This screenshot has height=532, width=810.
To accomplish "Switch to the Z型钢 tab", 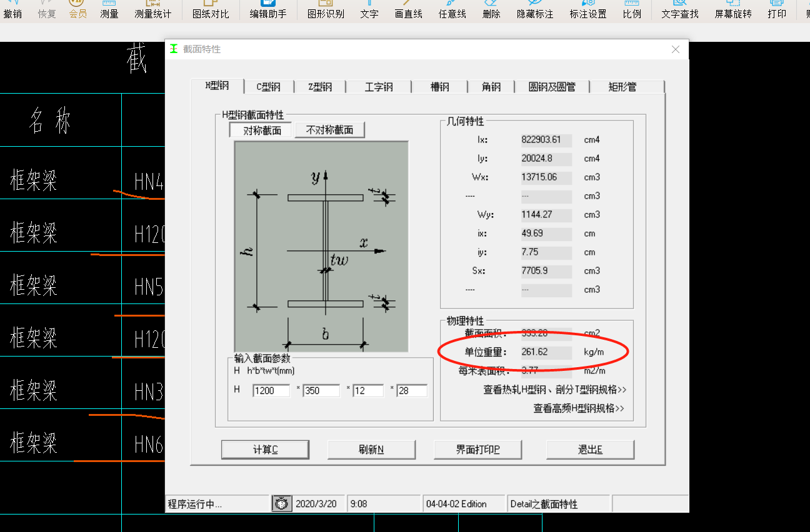I will (x=320, y=87).
